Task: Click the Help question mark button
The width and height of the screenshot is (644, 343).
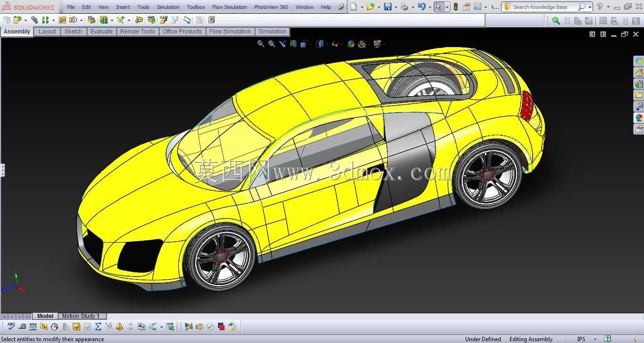Action: [x=600, y=7]
